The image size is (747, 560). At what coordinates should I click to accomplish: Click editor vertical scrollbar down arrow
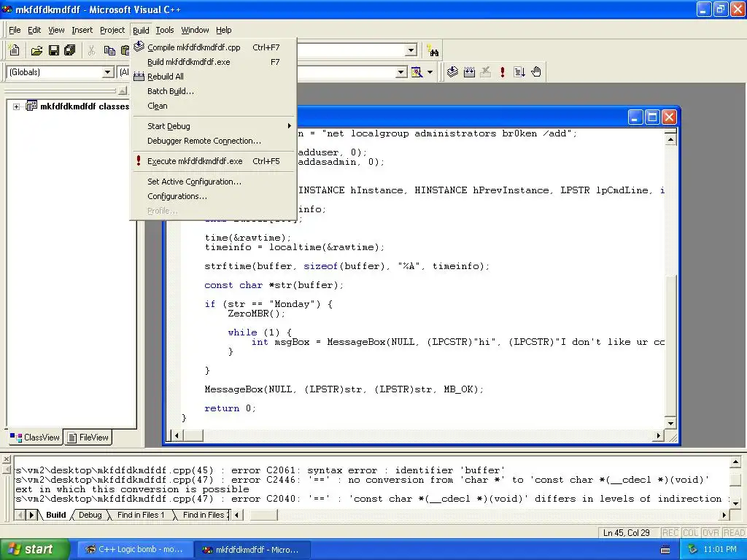(x=670, y=423)
